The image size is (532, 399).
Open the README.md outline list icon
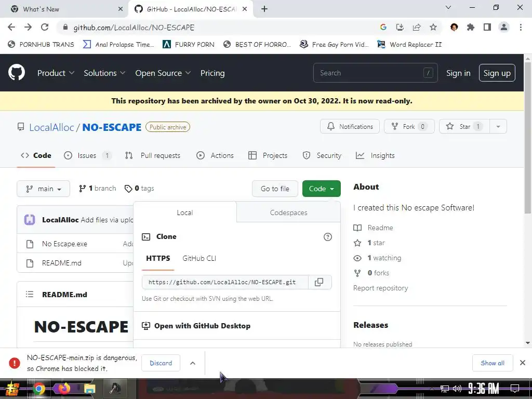click(30, 294)
